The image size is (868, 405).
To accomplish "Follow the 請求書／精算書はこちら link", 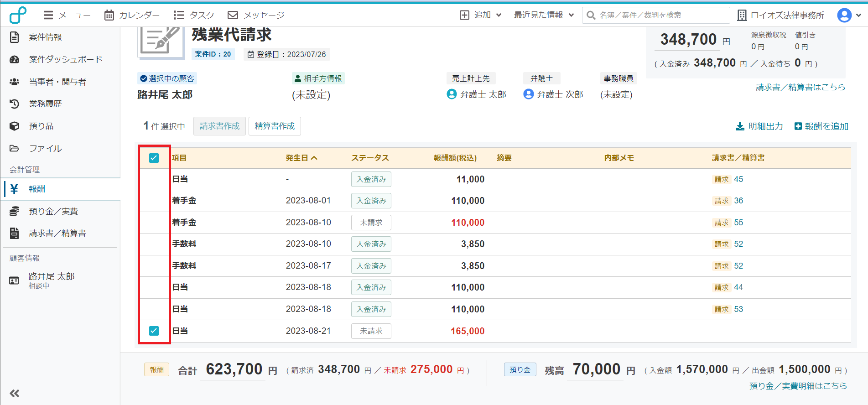I will (x=800, y=87).
